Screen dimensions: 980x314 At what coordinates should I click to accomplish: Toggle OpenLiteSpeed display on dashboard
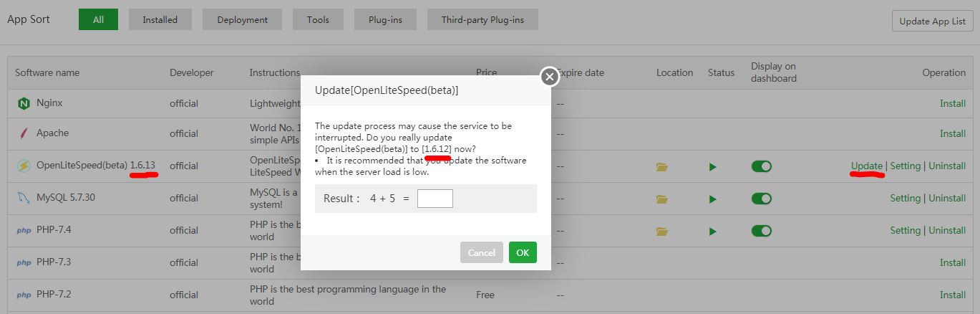tap(762, 166)
